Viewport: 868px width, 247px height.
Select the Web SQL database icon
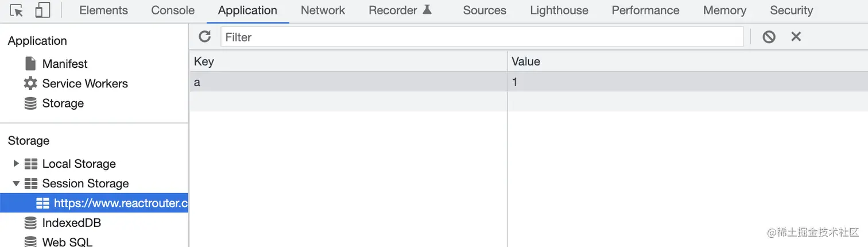pos(30,242)
